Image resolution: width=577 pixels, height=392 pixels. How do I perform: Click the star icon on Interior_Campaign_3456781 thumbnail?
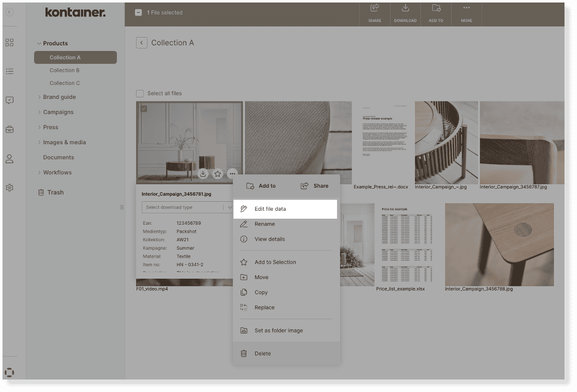[217, 174]
